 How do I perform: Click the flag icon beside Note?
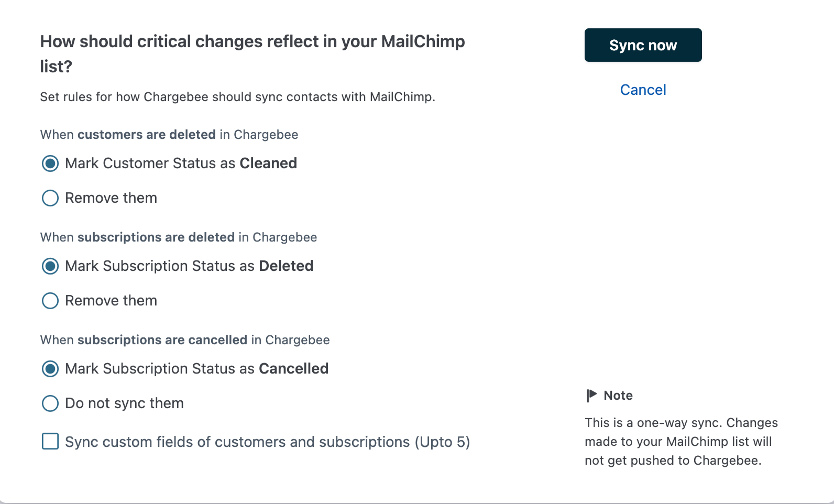591,395
